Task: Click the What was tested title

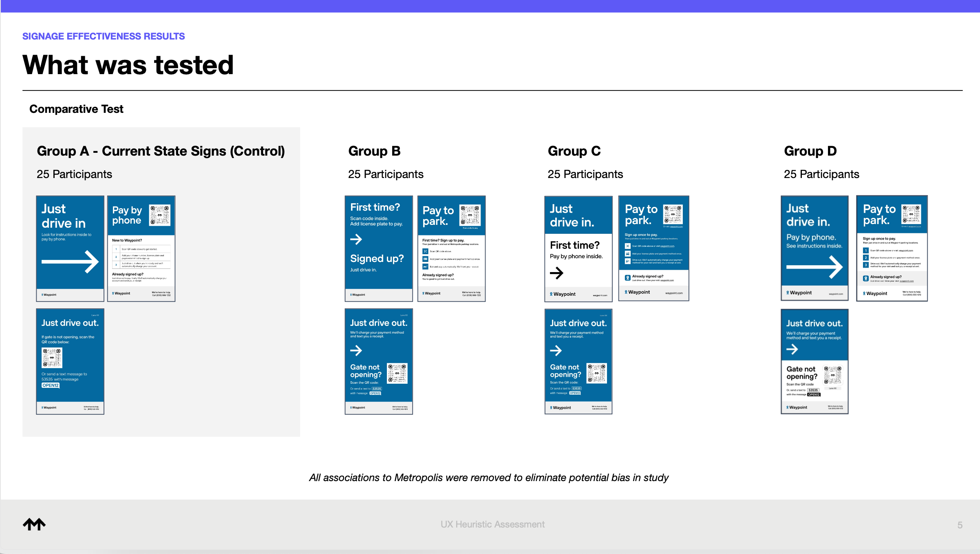Action: pyautogui.click(x=128, y=65)
